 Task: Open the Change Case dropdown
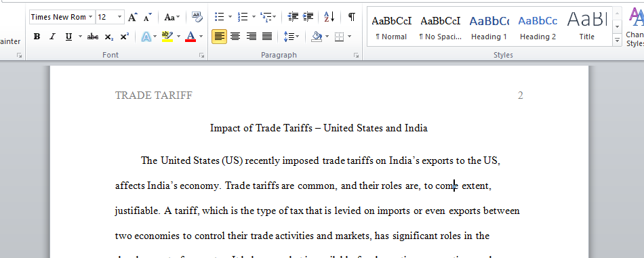pos(172,17)
